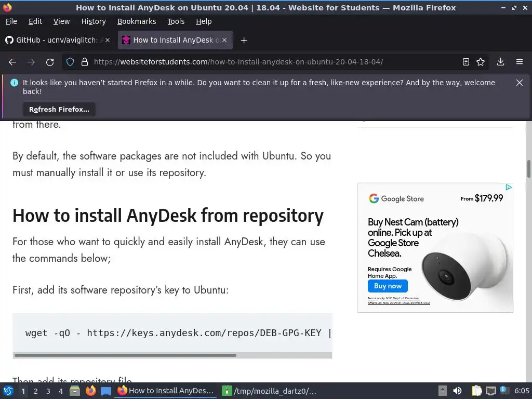The height and width of the screenshot is (399, 532).
Task: Click the 'How to install AnyDesk from repository' heading
Action: 168,216
